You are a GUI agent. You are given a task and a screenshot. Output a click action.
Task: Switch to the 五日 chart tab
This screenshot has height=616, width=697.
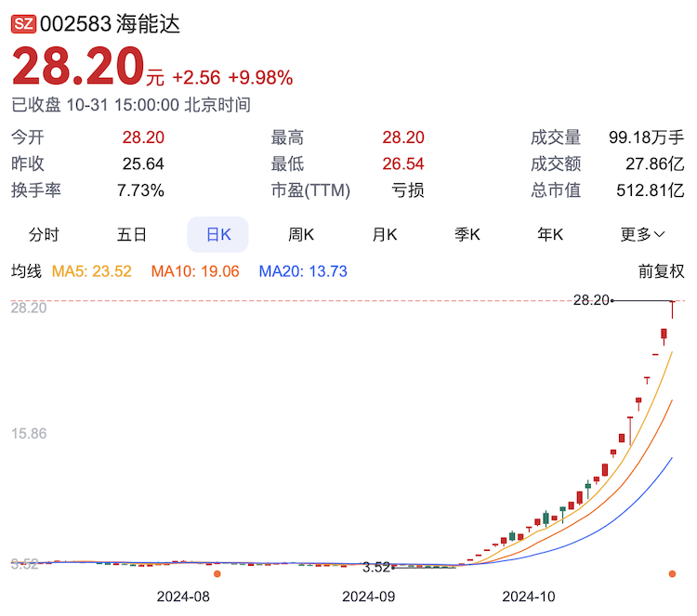132,234
